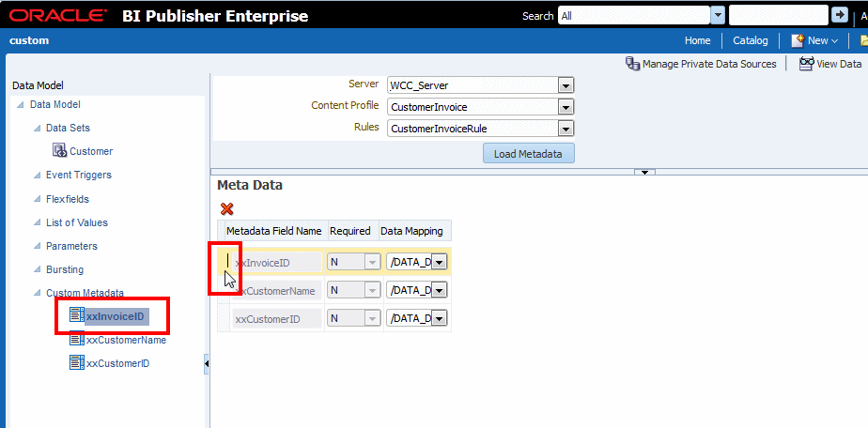Select the xxCustomerID row handle

click(223, 318)
